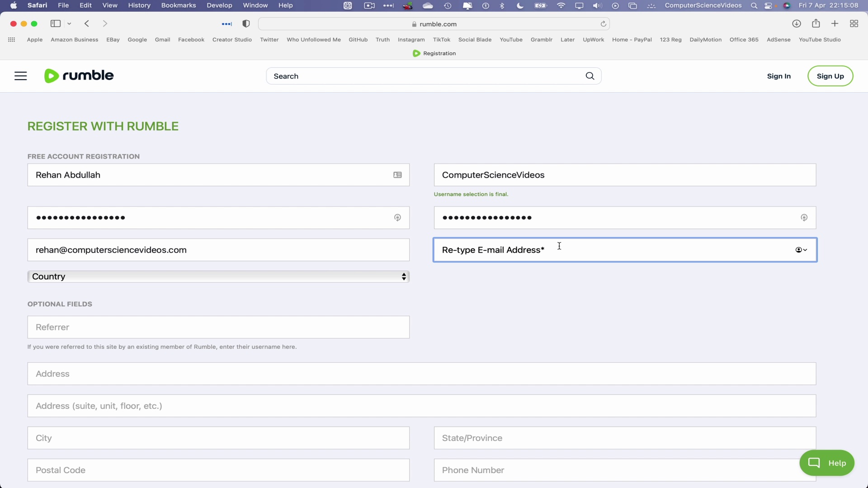This screenshot has height=488, width=868.
Task: Open the History menu
Action: click(x=139, y=5)
